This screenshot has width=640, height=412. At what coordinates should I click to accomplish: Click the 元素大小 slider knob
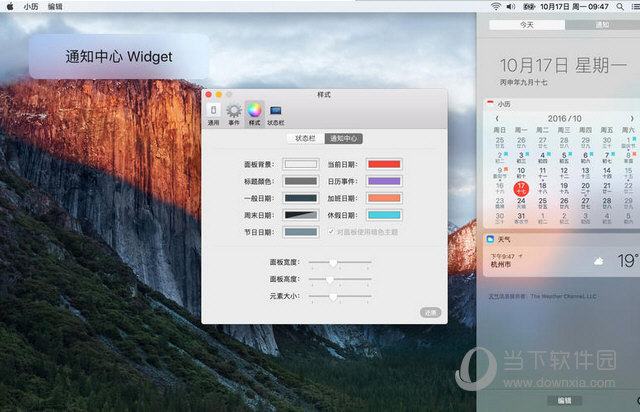333,297
